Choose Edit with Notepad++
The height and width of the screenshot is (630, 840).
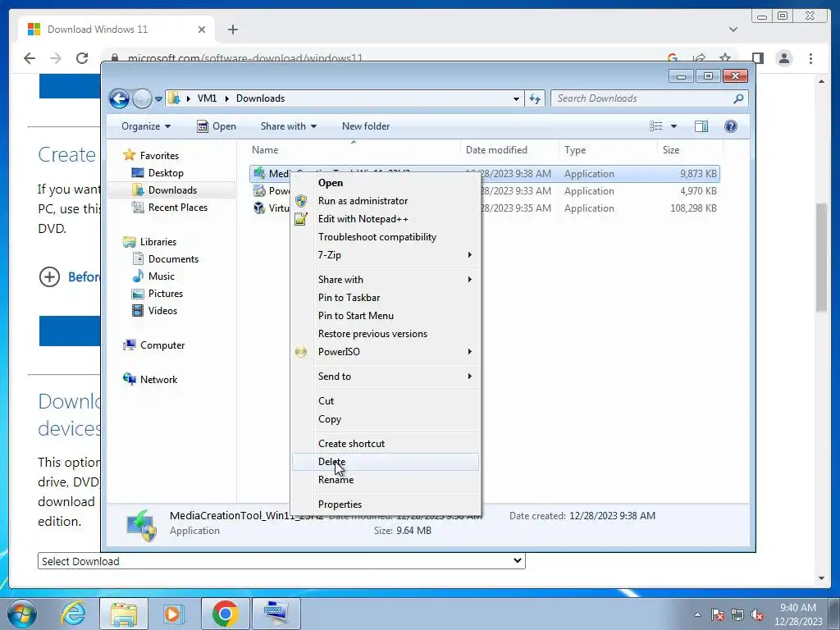coord(386,219)
